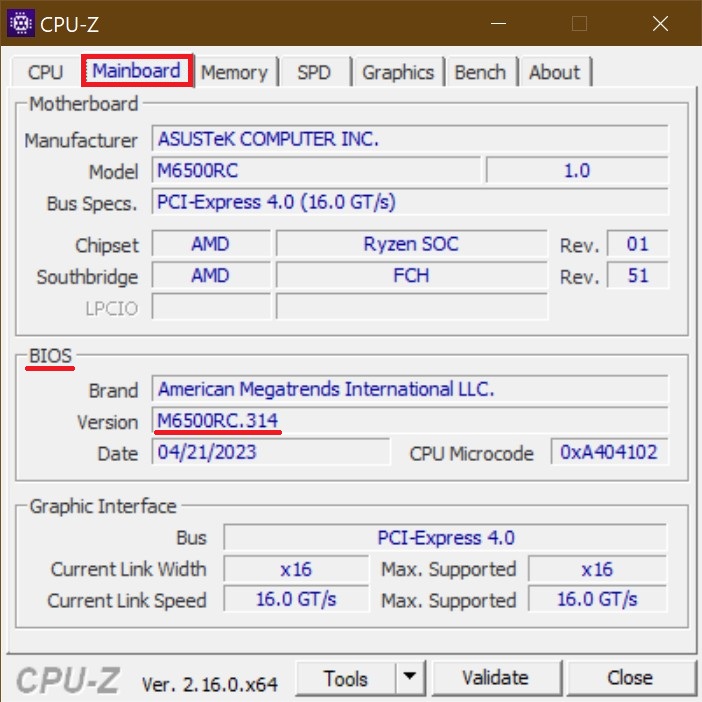Click the BIOS Date field
Image resolution: width=702 pixels, height=702 pixels.
pyautogui.click(x=271, y=452)
